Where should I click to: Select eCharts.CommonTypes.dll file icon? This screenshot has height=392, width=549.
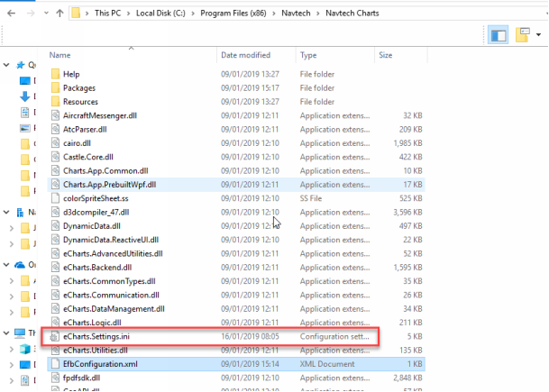[55, 281]
